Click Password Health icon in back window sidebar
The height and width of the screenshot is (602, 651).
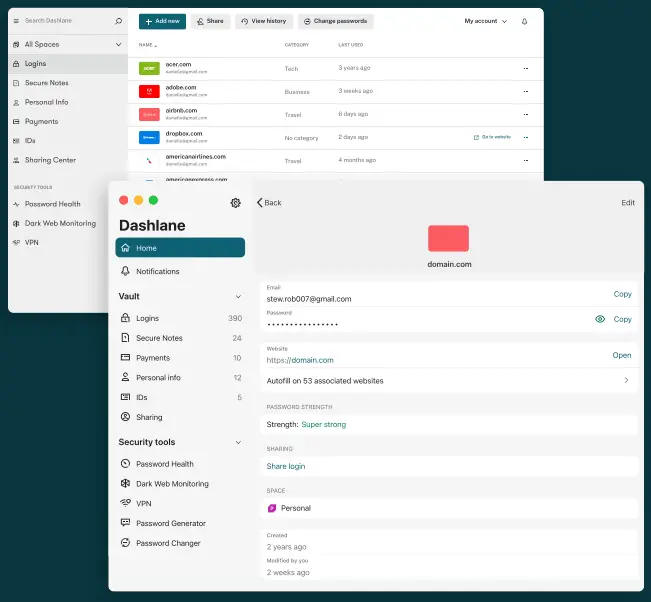pyautogui.click(x=16, y=204)
